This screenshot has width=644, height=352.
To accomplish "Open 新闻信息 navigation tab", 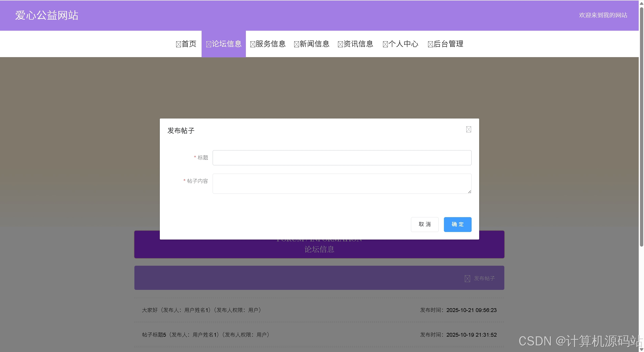I will [314, 44].
